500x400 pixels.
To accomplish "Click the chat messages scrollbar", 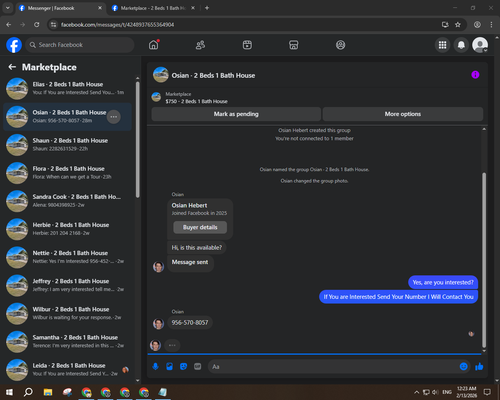I will pyautogui.click(x=484, y=260).
